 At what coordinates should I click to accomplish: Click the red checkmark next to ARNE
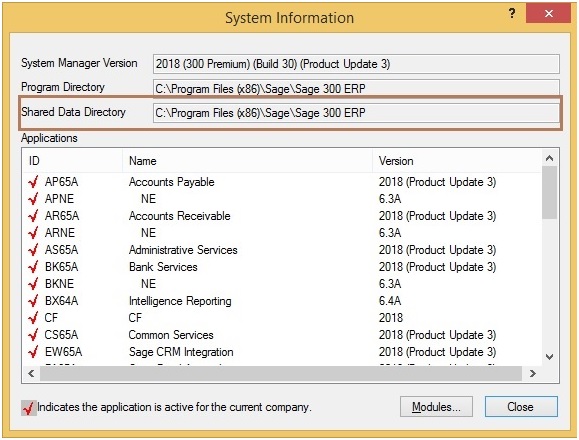coord(33,233)
